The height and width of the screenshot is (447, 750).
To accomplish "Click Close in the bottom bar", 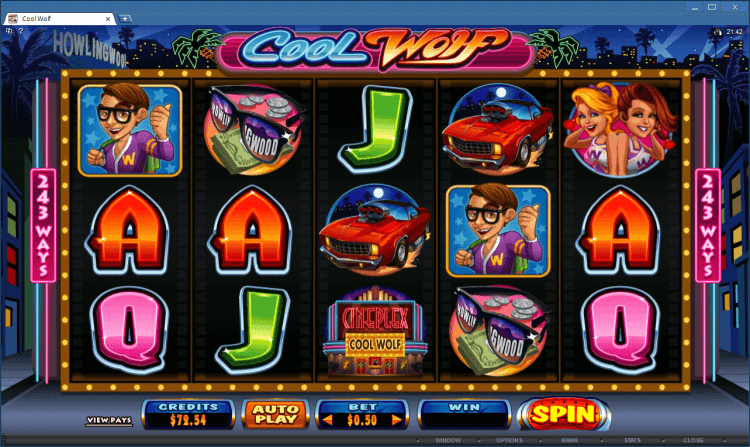I will coord(693,440).
